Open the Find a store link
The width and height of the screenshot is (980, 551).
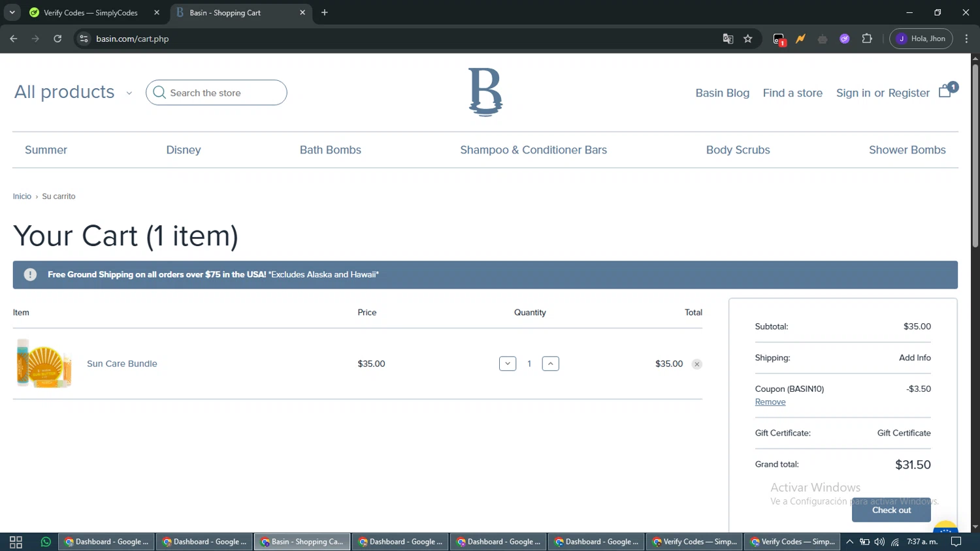(x=792, y=93)
